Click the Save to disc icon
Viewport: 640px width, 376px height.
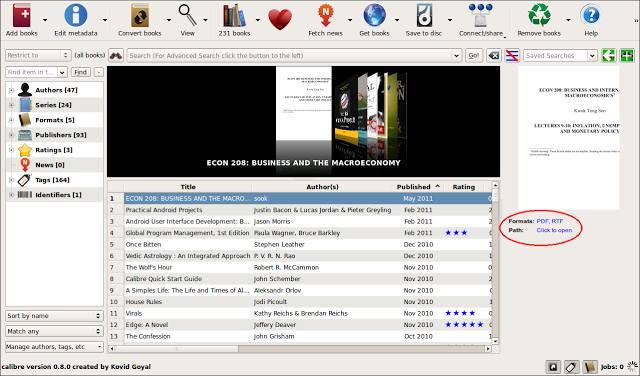424,16
